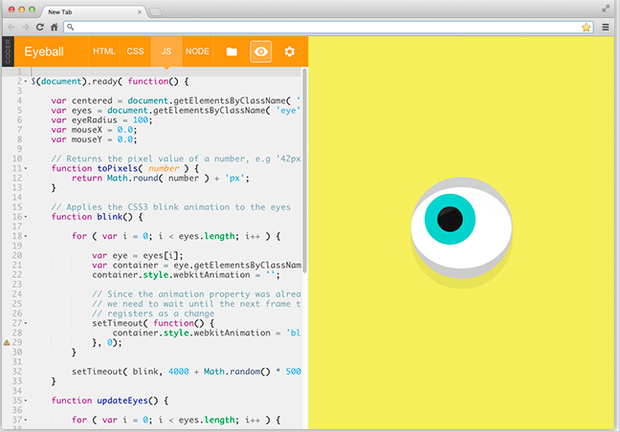Bookmark page with star icon
Screen dimensions: 620x432
pyautogui.click(x=586, y=27)
